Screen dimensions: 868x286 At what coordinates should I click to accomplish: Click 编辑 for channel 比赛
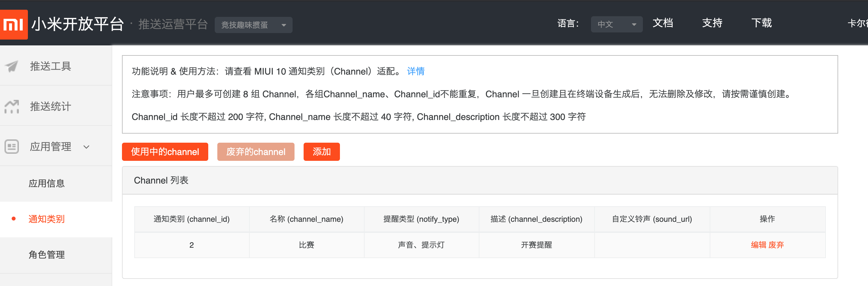pyautogui.click(x=758, y=245)
